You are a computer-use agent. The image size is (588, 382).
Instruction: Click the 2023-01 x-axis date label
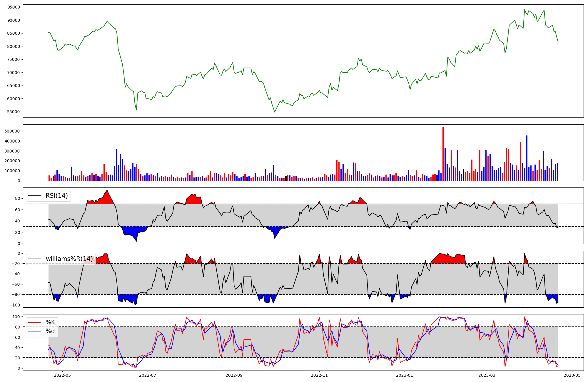405,375
